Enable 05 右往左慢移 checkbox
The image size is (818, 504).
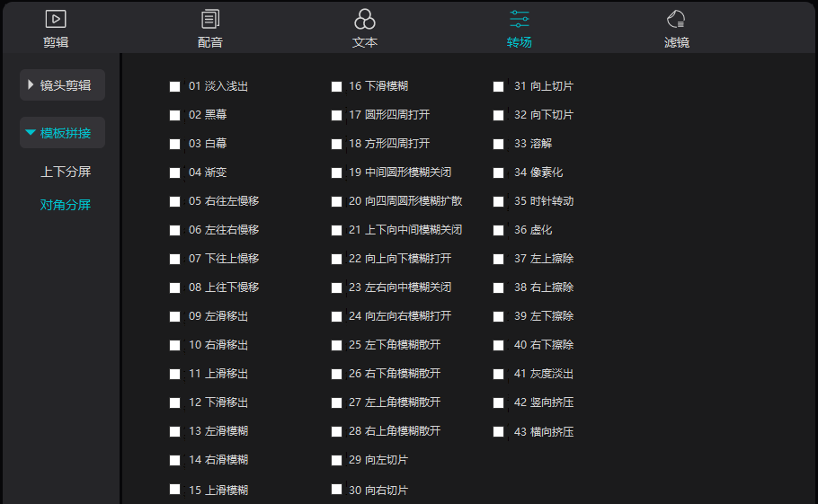174,201
